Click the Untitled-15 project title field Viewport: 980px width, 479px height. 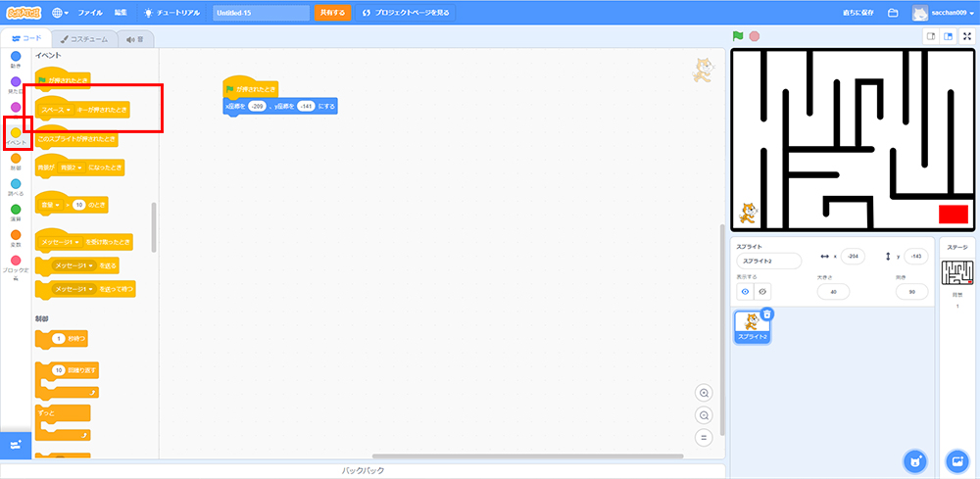[260, 13]
